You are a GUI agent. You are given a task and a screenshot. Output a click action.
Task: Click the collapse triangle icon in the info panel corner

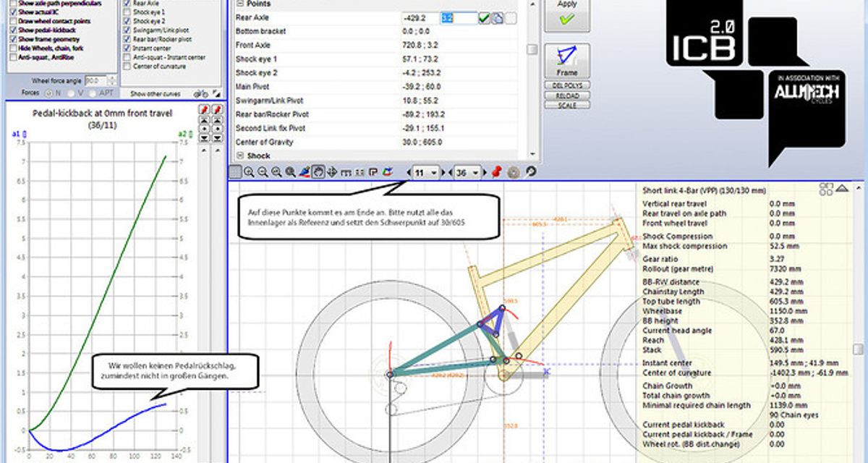point(841,189)
